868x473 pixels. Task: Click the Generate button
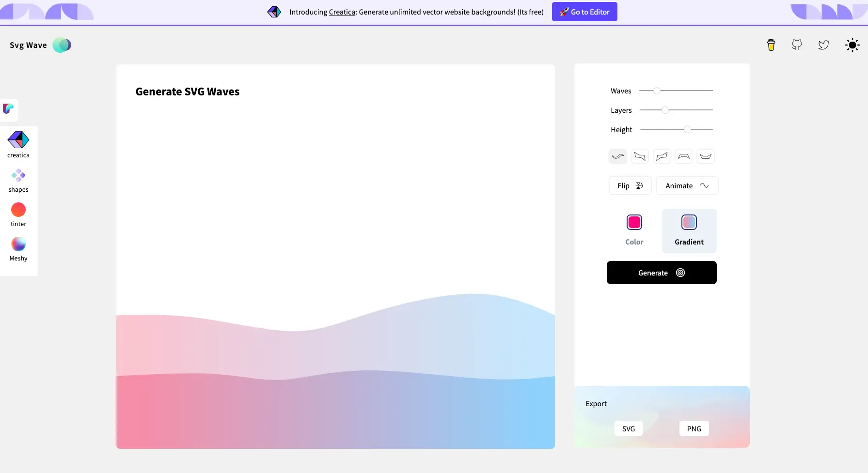coord(661,273)
